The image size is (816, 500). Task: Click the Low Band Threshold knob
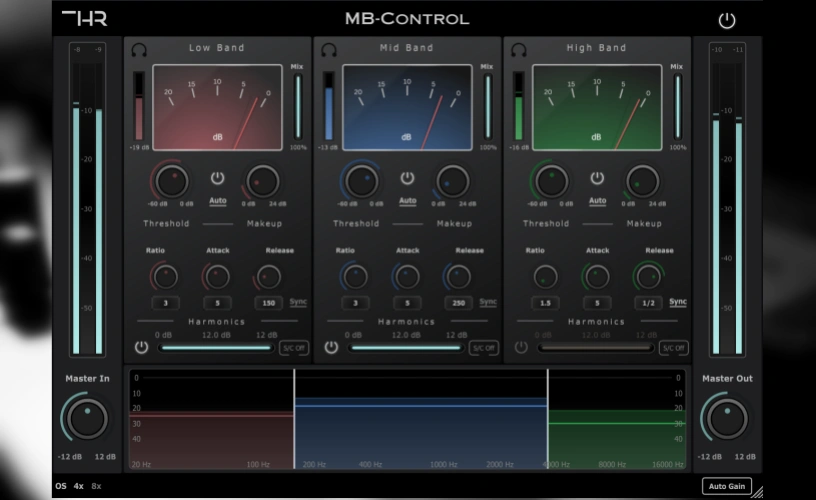[171, 181]
